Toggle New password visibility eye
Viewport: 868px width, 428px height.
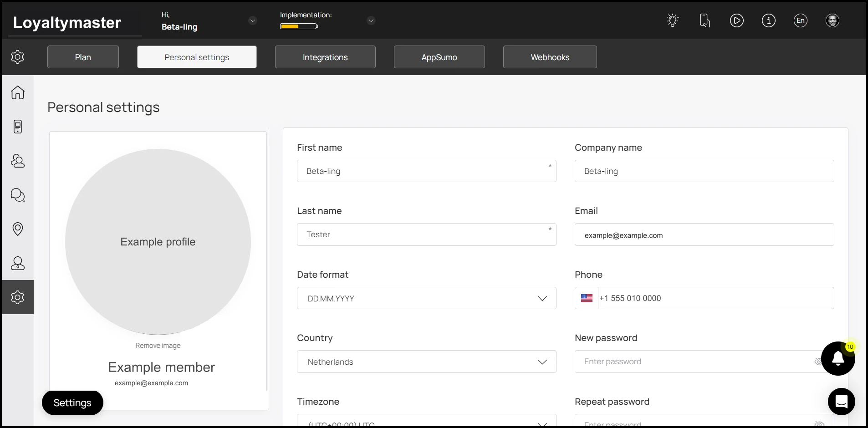[819, 362]
